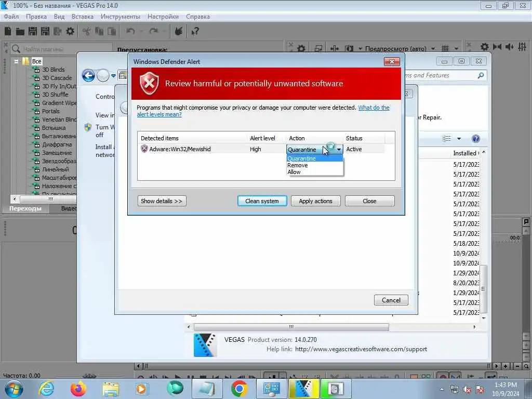Select 3D Blinds transition
Screen dimensions: 532x399
pos(54,70)
